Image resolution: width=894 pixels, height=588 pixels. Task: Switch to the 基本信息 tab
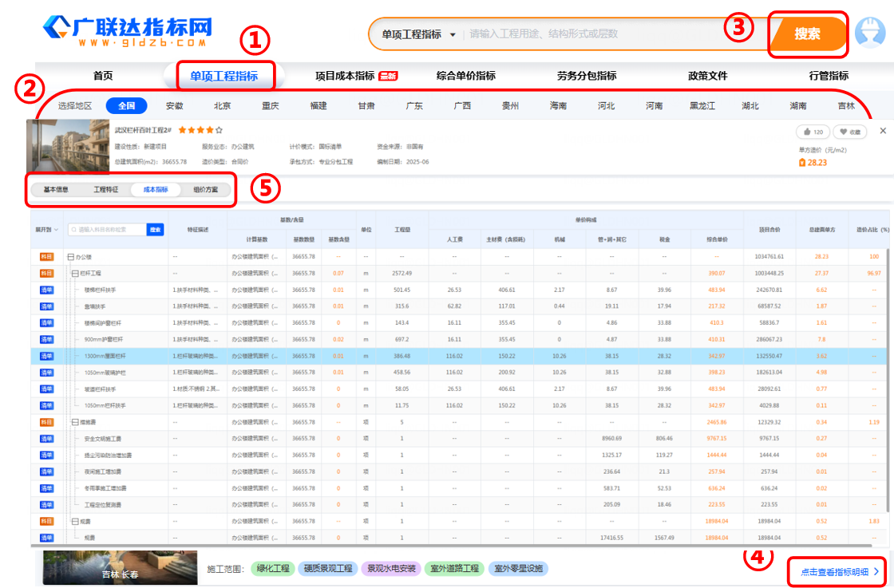56,190
